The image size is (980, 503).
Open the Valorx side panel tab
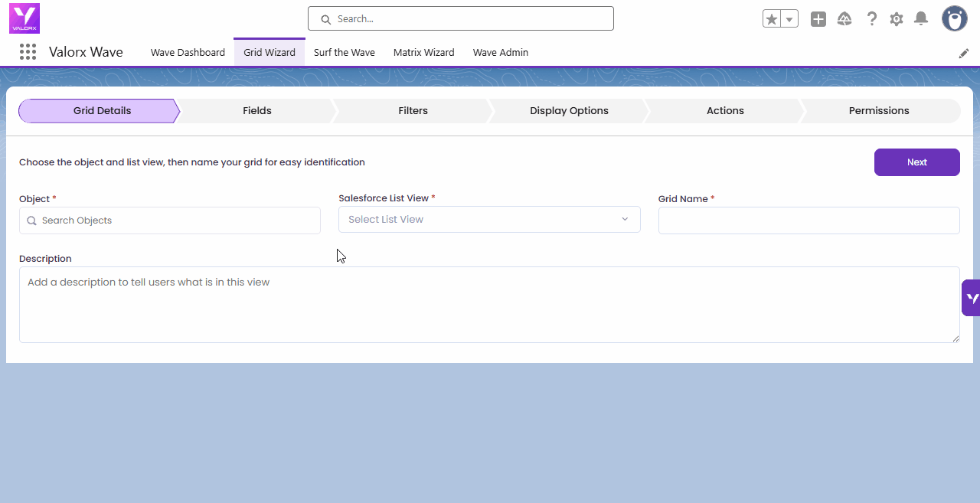(971, 298)
